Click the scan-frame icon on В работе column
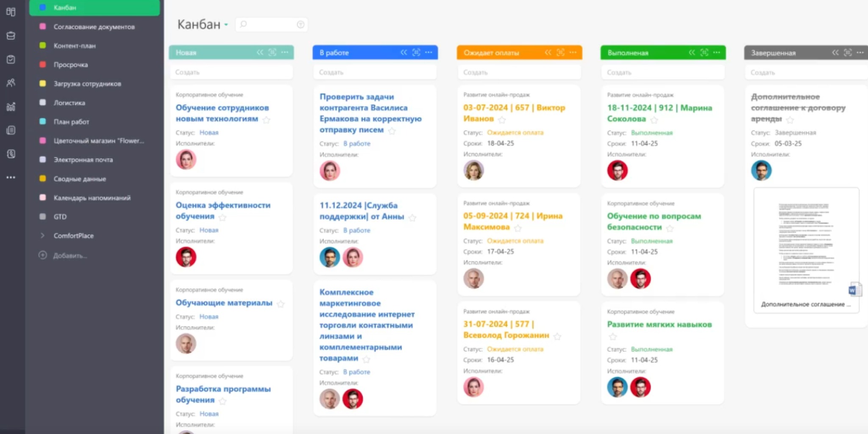The height and width of the screenshot is (434, 868). click(x=416, y=52)
